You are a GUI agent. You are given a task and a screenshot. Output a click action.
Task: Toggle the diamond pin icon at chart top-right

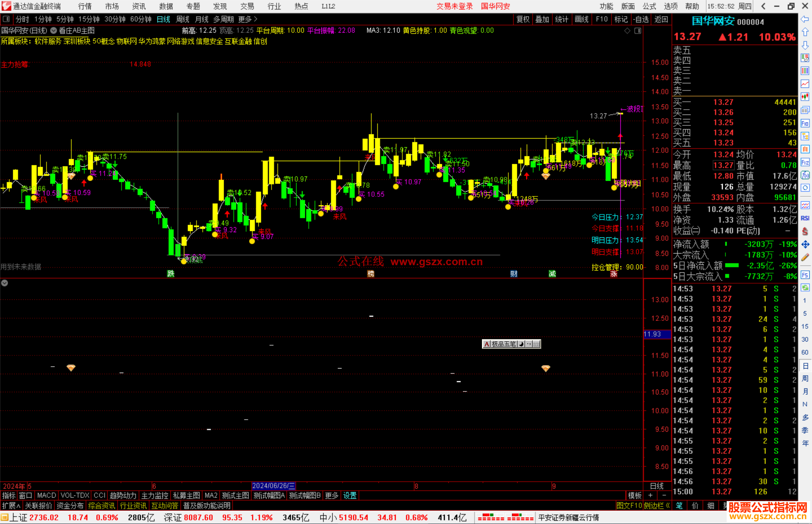click(627, 31)
